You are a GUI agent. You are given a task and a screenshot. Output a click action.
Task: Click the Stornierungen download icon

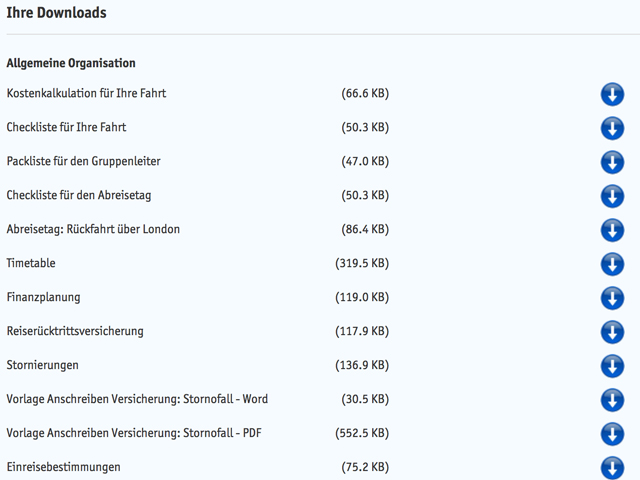[x=612, y=366]
